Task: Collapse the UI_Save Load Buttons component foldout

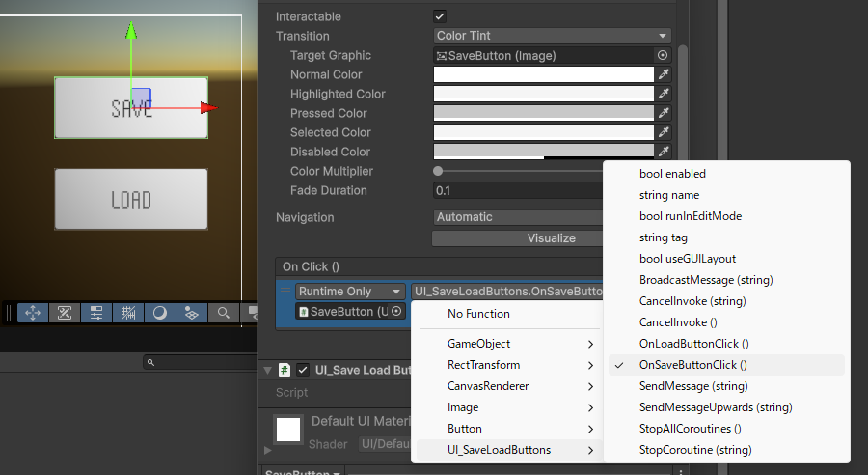Action: point(267,370)
